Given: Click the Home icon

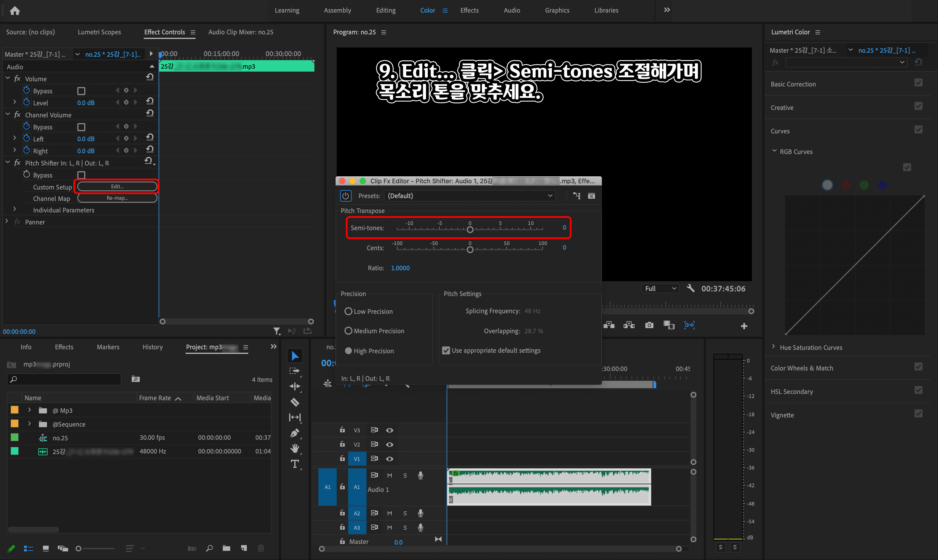Looking at the screenshot, I should [x=15, y=11].
